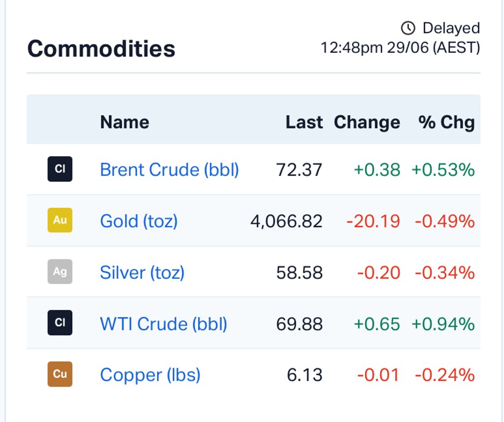Open the Silver (toz) link
Viewport: 504px width, 422px height.
(142, 272)
